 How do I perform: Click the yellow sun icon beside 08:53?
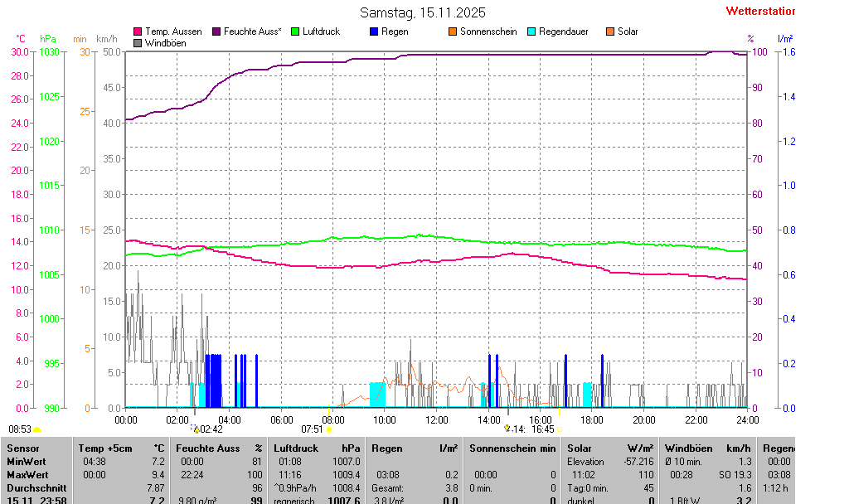pos(37,429)
